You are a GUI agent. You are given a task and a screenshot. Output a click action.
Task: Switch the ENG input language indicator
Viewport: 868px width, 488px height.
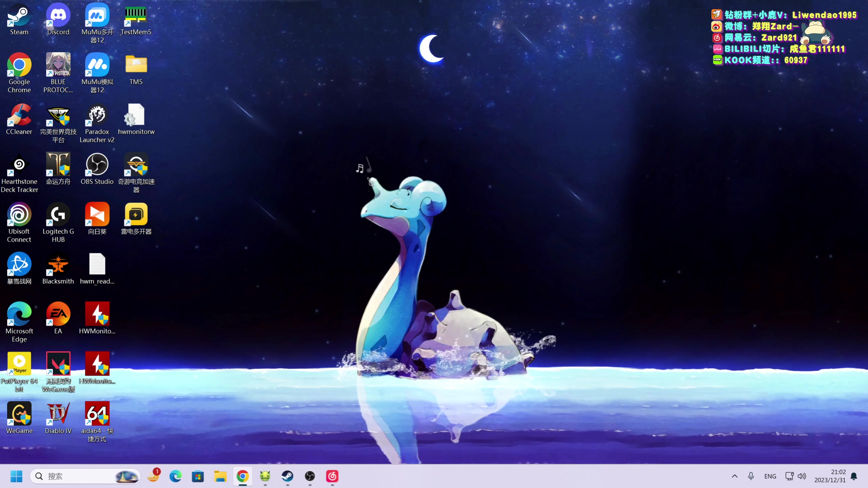click(x=770, y=476)
